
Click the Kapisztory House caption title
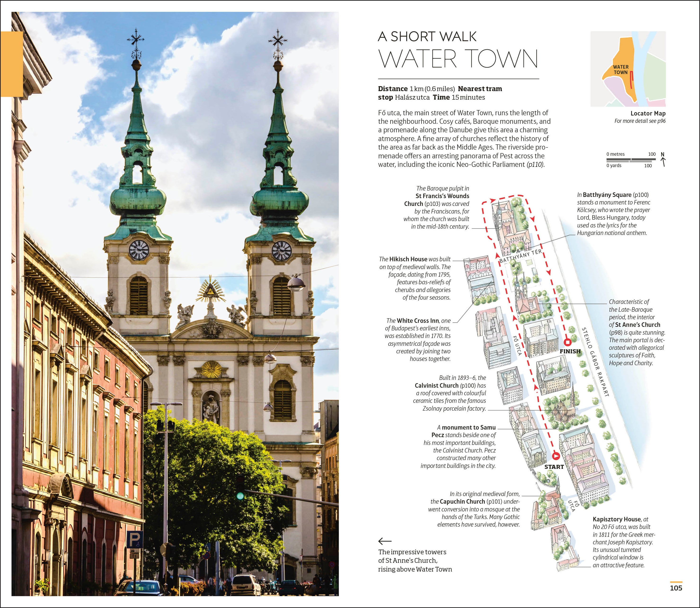(x=616, y=519)
